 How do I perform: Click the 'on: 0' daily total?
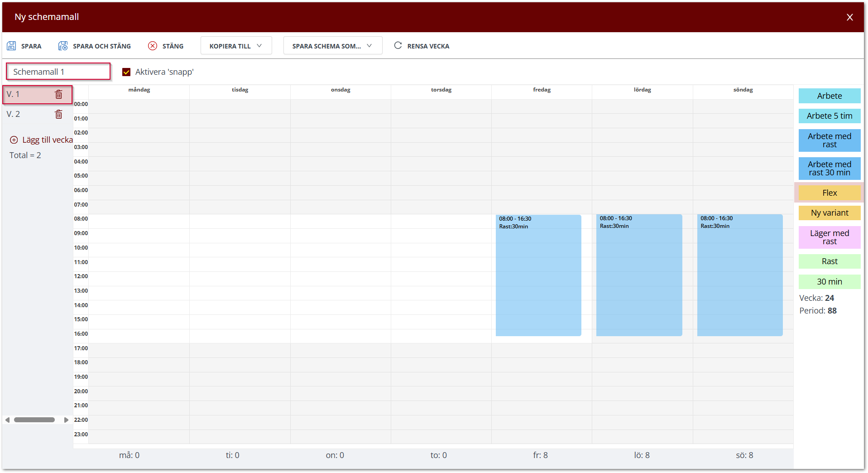335,455
